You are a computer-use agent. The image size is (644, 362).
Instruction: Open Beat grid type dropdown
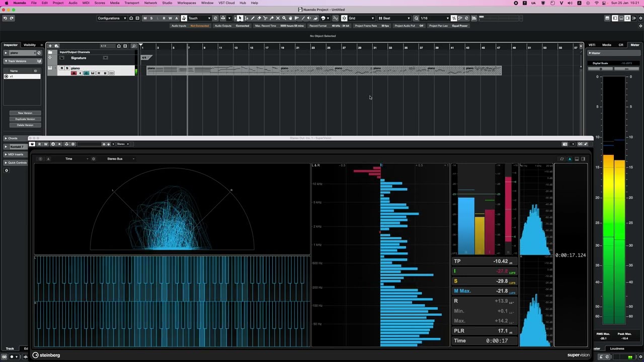pyautogui.click(x=394, y=18)
